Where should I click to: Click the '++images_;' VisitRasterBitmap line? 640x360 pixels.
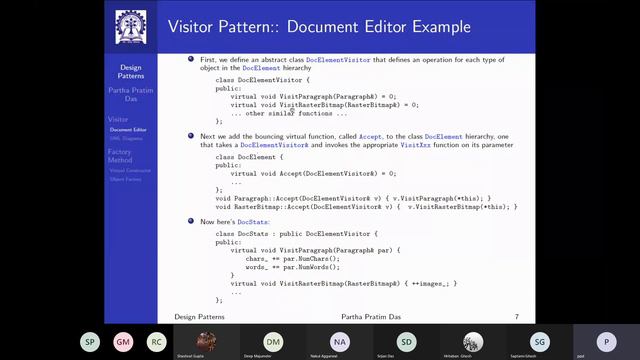(x=343, y=284)
